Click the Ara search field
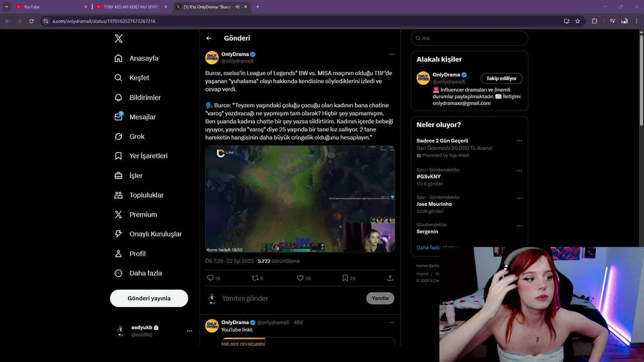 (469, 38)
